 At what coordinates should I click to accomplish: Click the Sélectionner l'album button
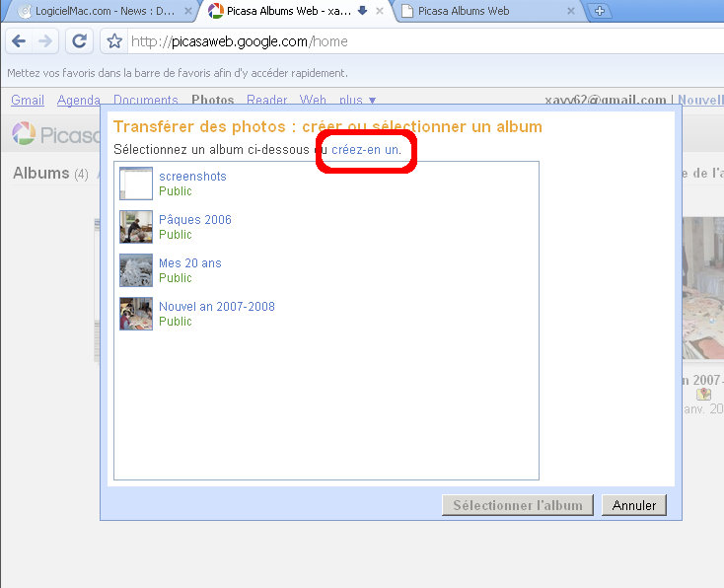(518, 505)
